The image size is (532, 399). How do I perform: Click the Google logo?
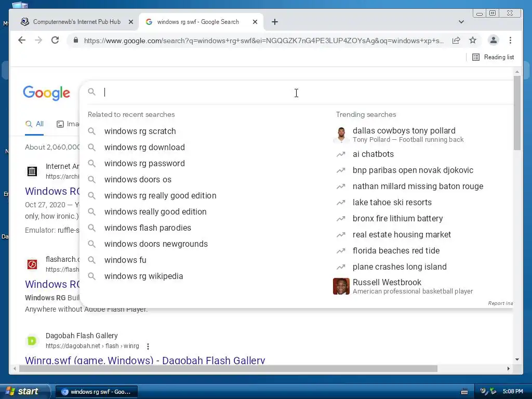(46, 92)
